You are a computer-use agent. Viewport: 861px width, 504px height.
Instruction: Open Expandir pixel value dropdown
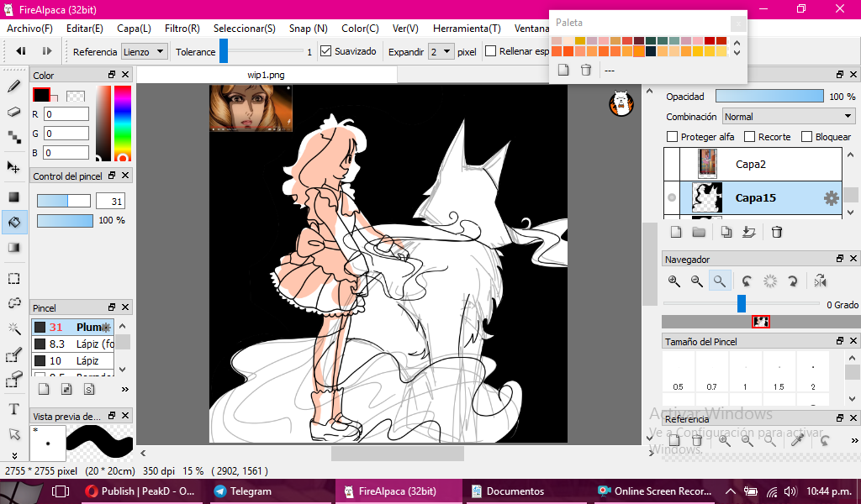[x=441, y=51]
